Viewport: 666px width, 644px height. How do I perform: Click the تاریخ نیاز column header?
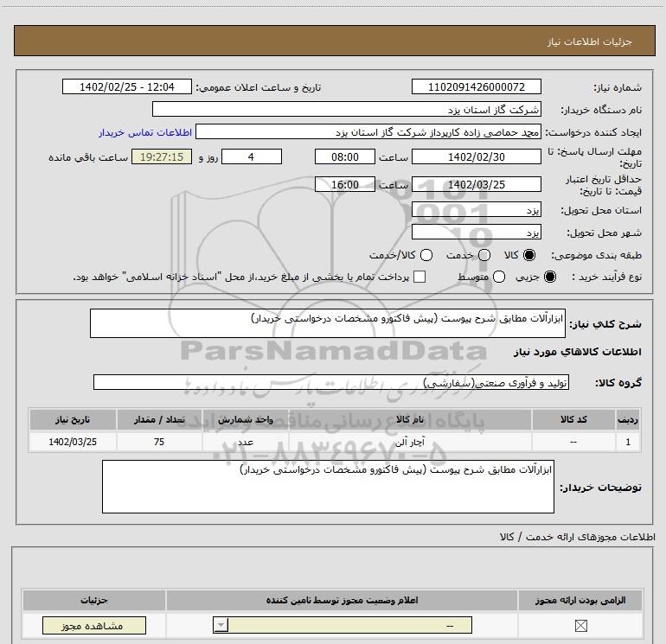click(73, 419)
